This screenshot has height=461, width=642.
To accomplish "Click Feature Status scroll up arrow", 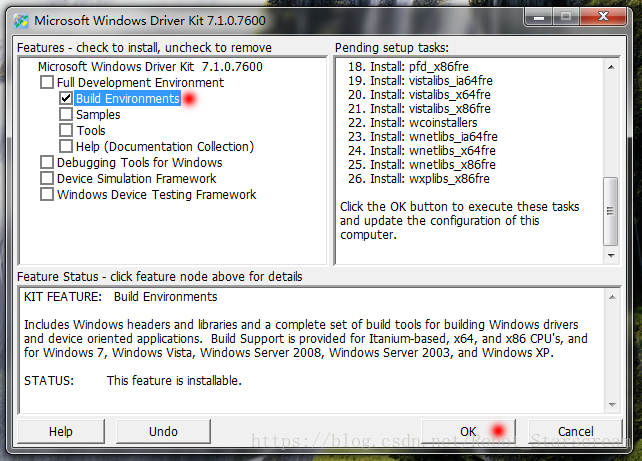I will tap(612, 297).
